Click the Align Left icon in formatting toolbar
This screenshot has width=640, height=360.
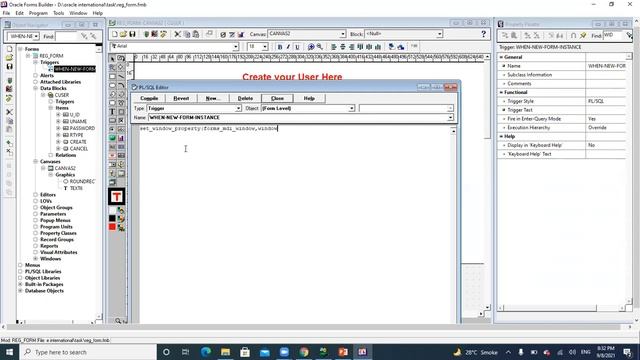[333, 47]
